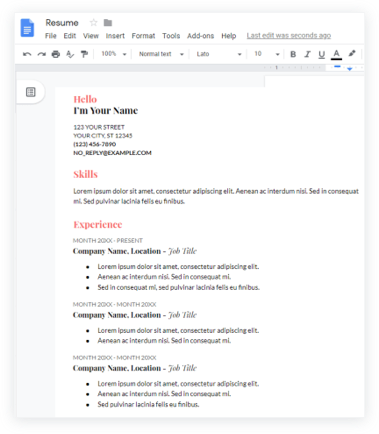
Task: Click the Resume document title field
Action: [x=62, y=23]
